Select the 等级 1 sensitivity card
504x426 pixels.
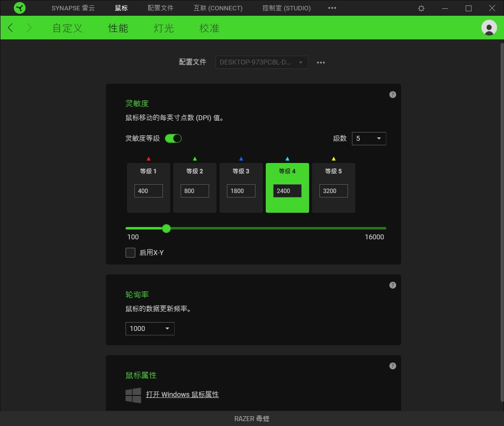pos(149,188)
